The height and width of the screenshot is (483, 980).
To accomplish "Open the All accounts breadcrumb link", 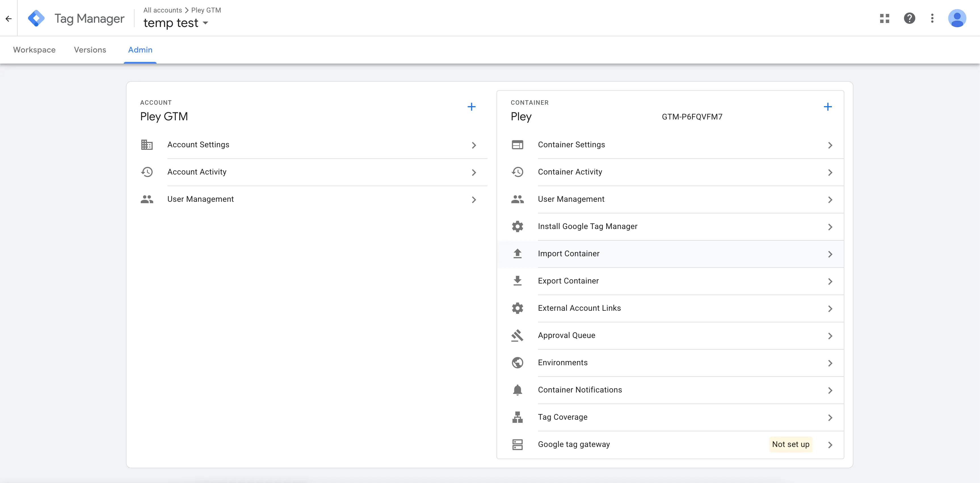I will pos(163,10).
